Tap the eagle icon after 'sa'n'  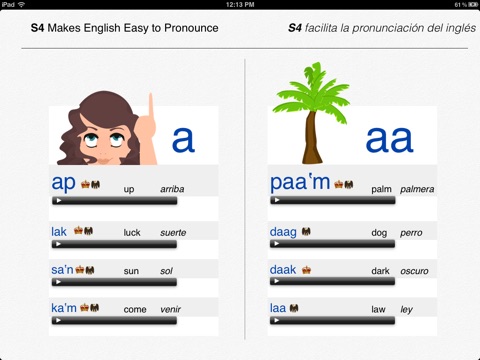pyautogui.click(x=90, y=269)
